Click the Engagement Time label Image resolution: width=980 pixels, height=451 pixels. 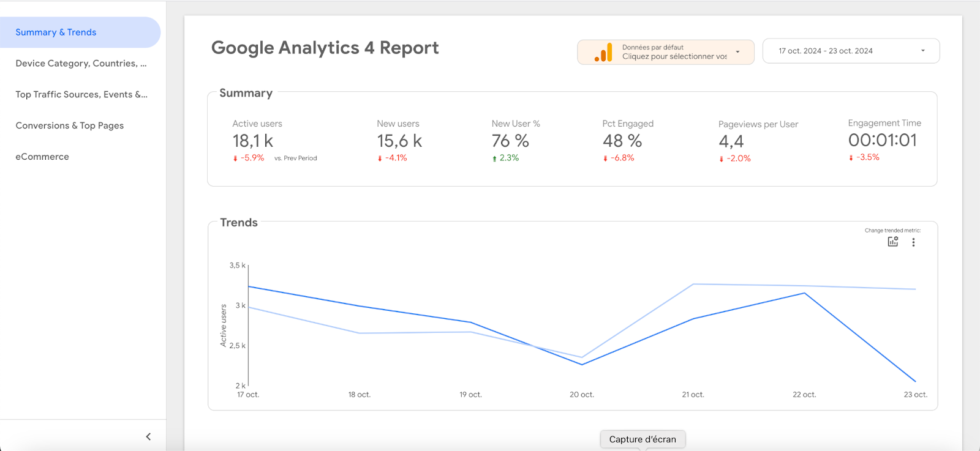[x=884, y=123]
